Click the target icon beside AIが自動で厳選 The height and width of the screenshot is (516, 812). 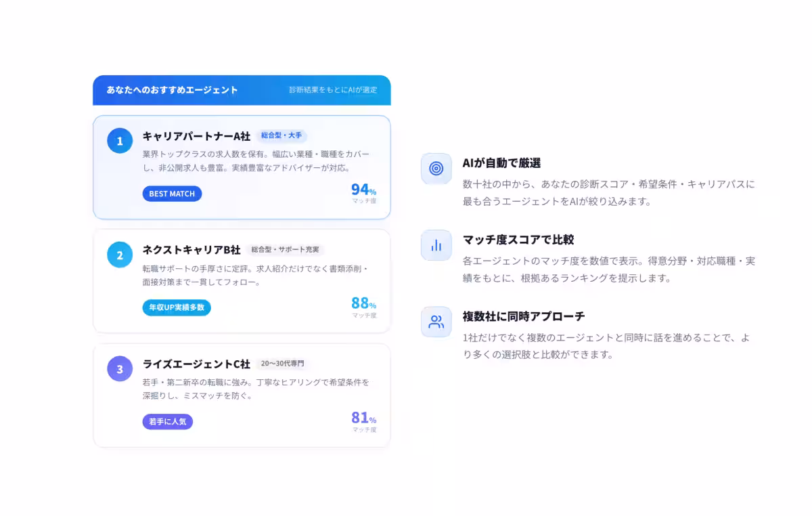436,169
